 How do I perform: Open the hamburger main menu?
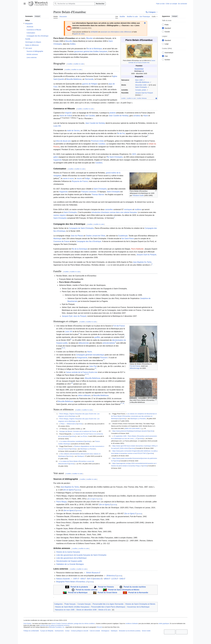point(25,4)
